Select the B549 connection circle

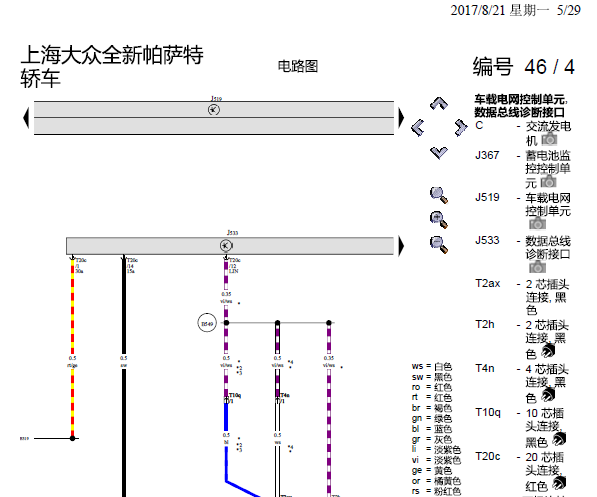[207, 323]
